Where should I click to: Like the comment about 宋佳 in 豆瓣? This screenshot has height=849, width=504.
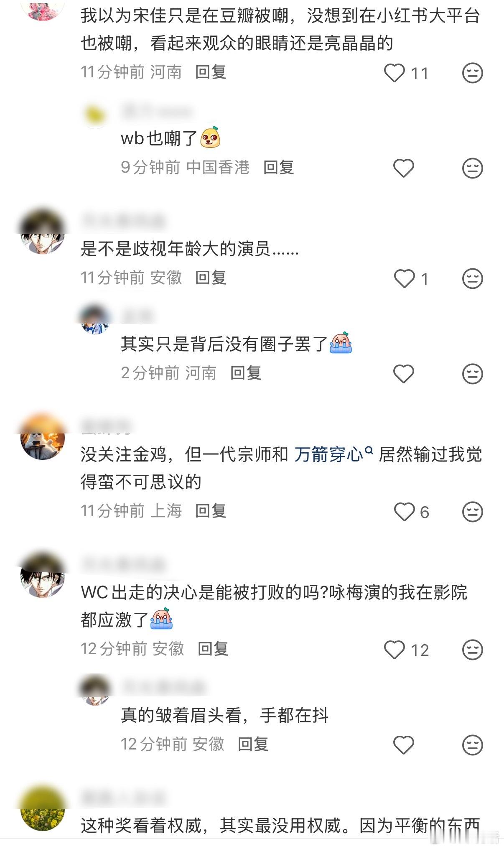click(395, 73)
